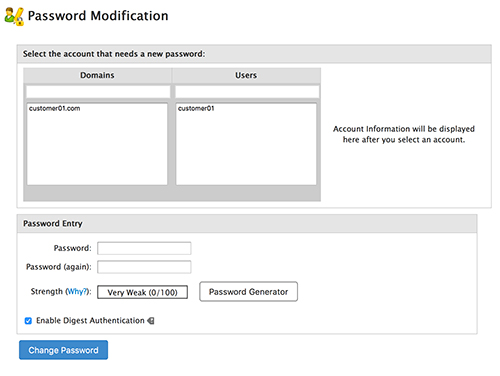The width and height of the screenshot is (500, 376).
Task: Click the Users filter search box
Action: (247, 92)
